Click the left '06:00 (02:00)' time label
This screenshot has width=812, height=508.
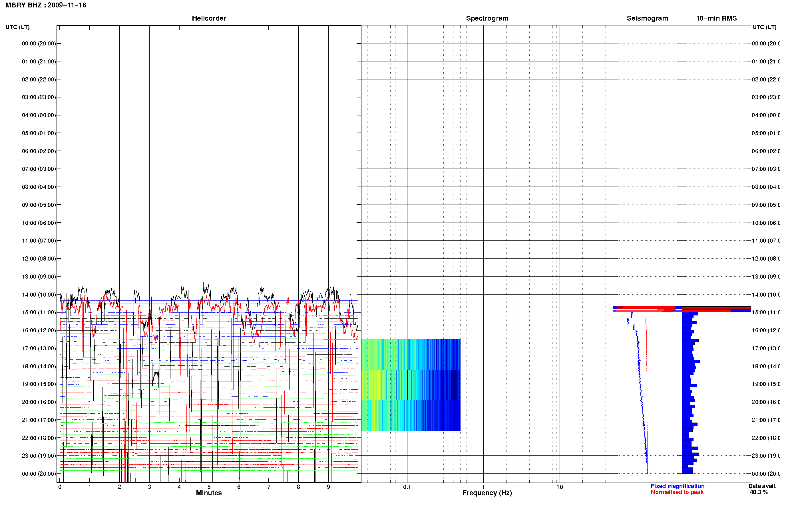tap(39, 151)
